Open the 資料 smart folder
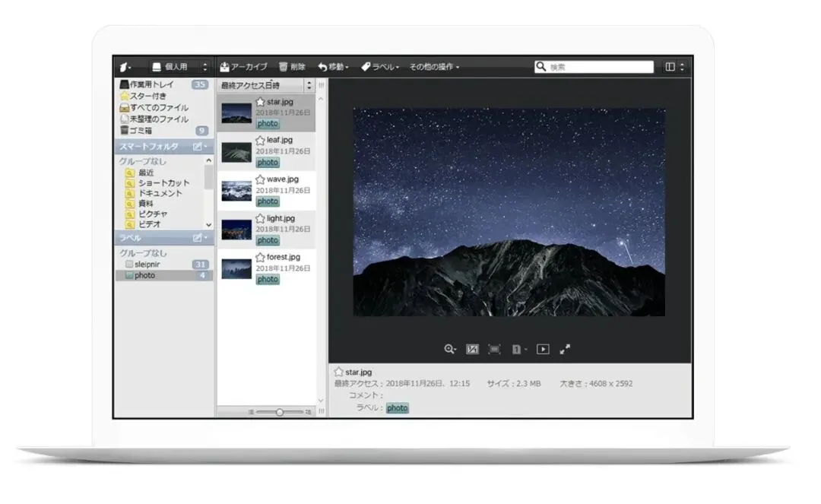 [x=139, y=204]
